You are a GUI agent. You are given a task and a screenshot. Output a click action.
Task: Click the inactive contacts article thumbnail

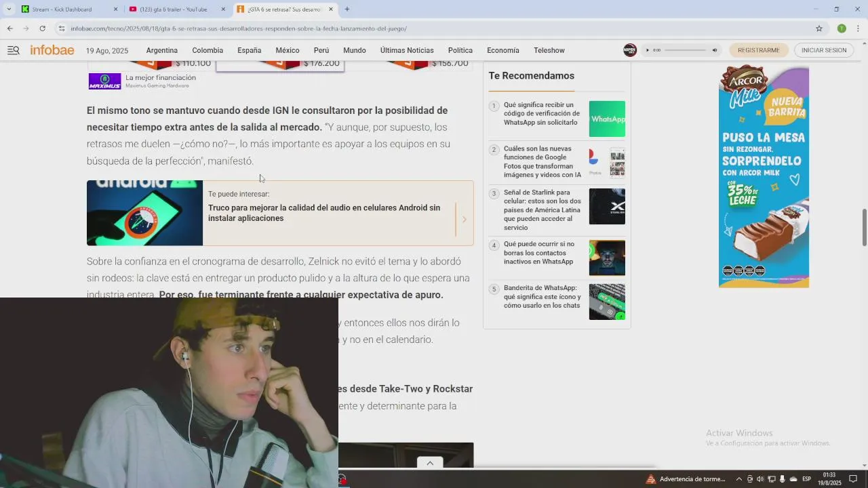[607, 258]
